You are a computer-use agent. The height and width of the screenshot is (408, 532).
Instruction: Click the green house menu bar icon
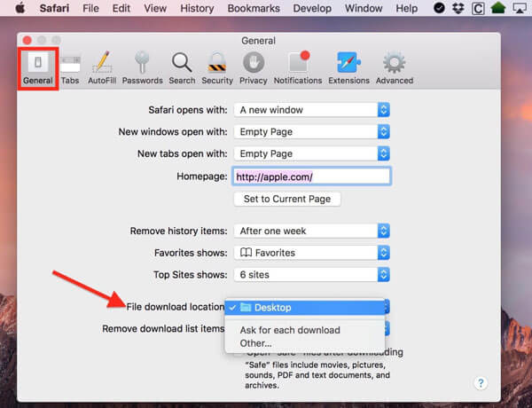pos(498,8)
